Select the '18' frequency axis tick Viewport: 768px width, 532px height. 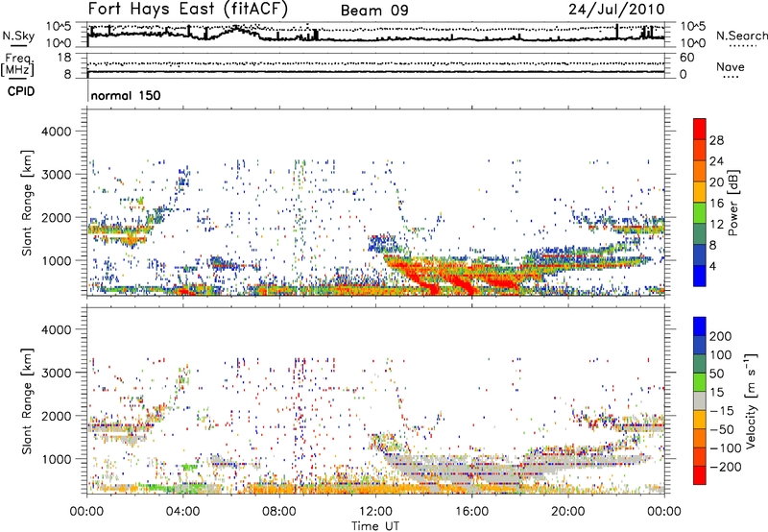coord(64,58)
